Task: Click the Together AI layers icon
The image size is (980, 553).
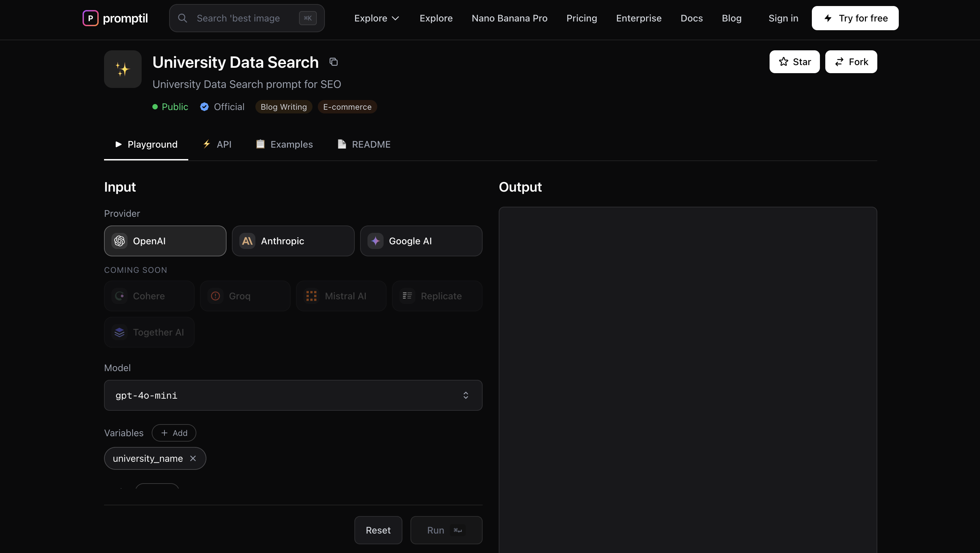Action: (x=119, y=332)
